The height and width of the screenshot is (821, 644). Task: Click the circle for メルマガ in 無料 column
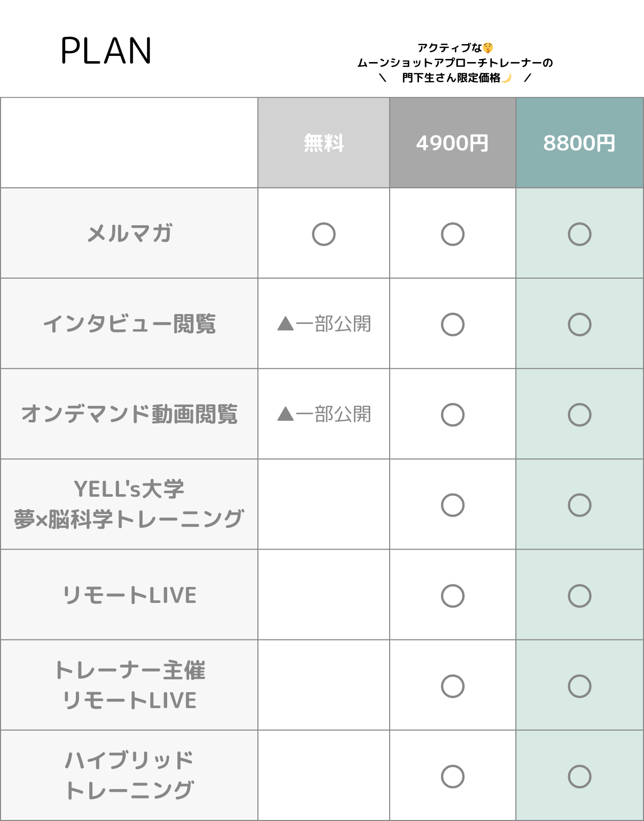tap(324, 234)
